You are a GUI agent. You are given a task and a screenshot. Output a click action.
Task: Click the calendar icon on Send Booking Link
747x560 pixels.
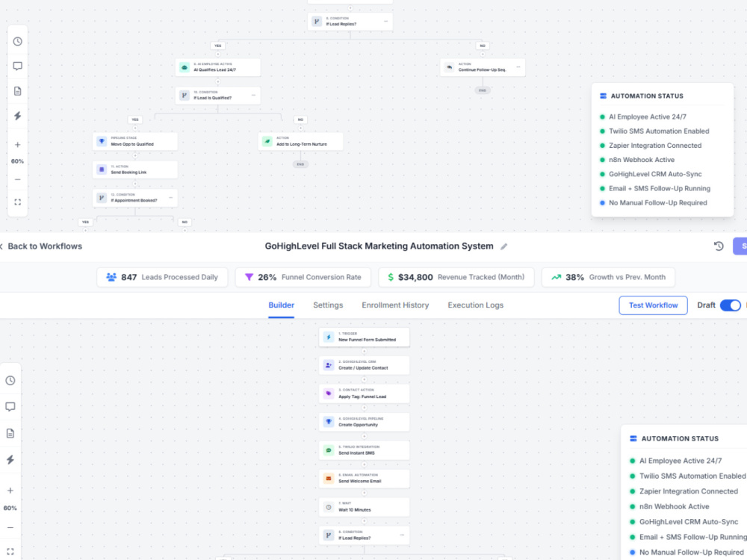click(x=102, y=169)
